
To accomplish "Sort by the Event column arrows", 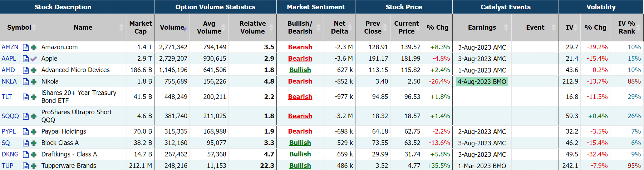I will pos(554,27).
